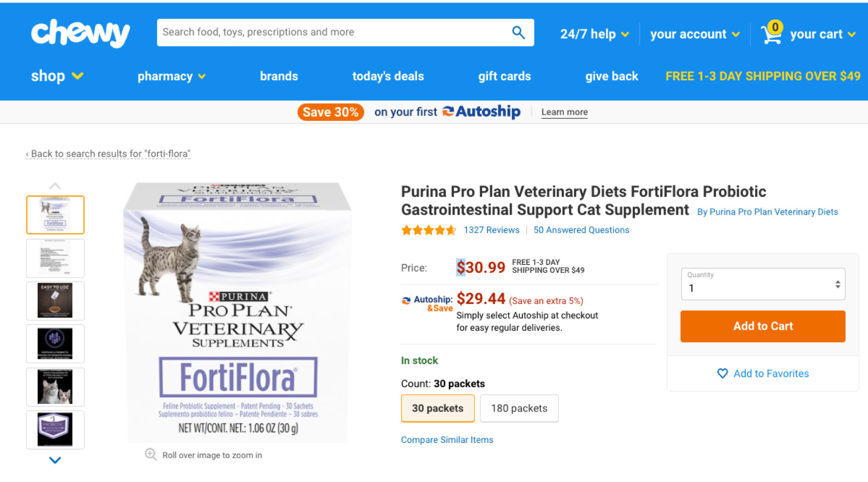Click the star rating icons
The height and width of the screenshot is (482, 868).
(x=428, y=230)
